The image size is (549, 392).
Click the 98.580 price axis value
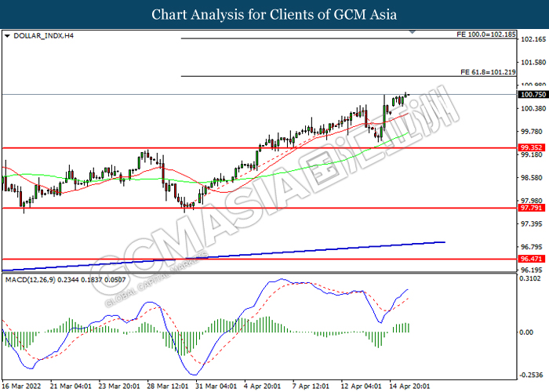[532, 178]
